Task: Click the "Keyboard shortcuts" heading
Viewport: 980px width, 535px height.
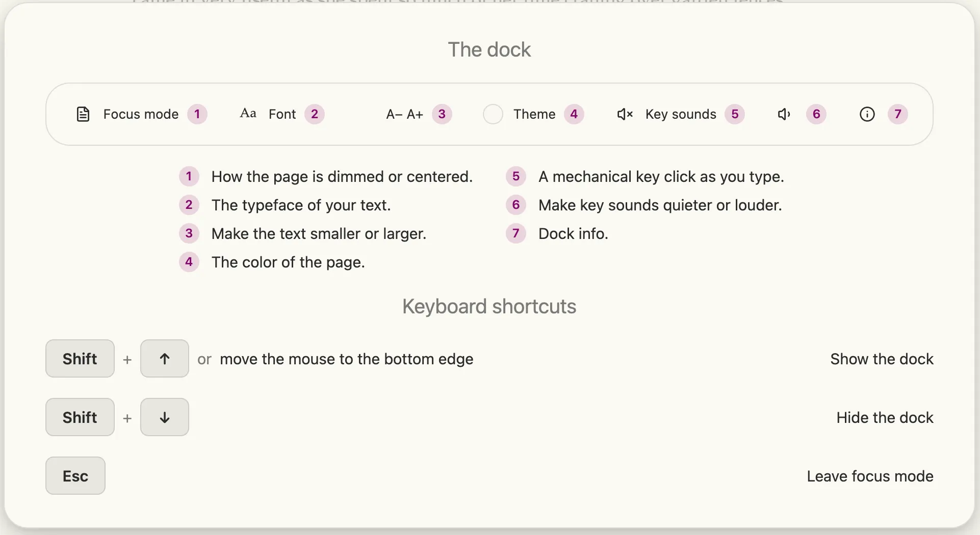Action: [489, 307]
